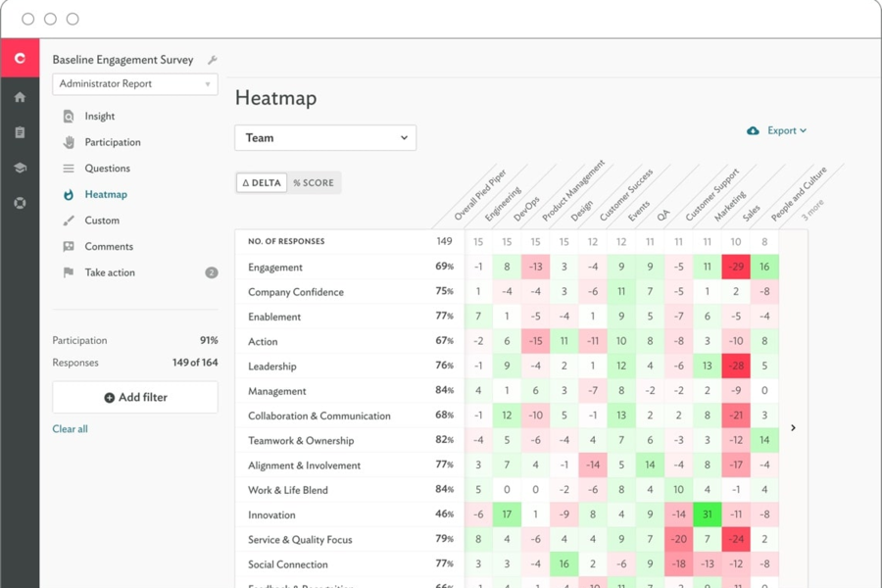The height and width of the screenshot is (588, 882).
Task: Open the Team grouping dropdown
Action: (x=324, y=137)
